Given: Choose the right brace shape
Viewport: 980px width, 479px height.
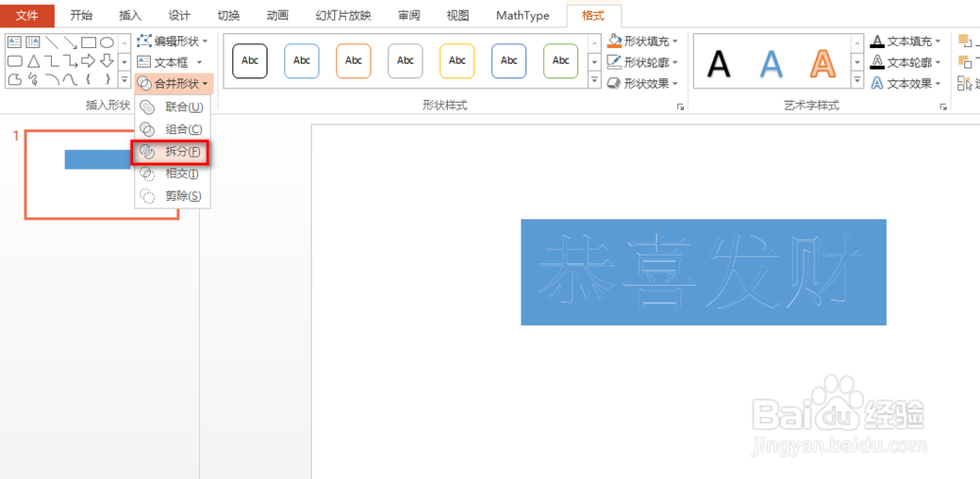Looking at the screenshot, I should (107, 78).
